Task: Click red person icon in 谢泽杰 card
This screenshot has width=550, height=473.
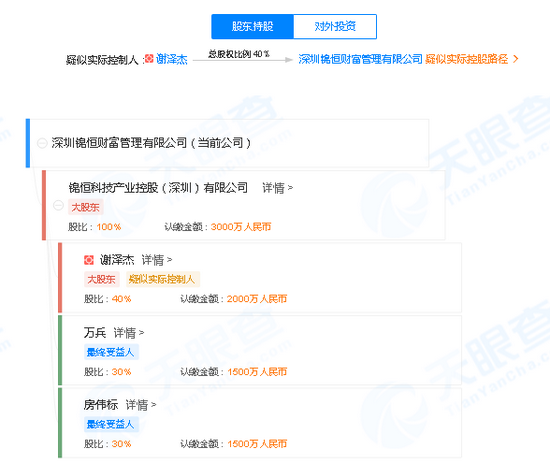Action: [x=89, y=260]
